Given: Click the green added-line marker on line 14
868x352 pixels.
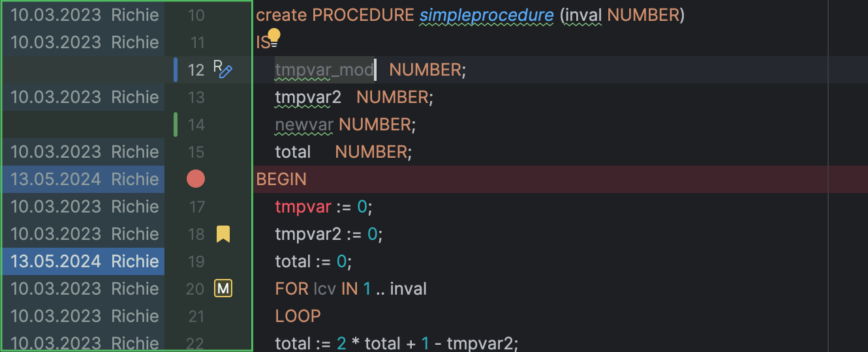Looking at the screenshot, I should (x=176, y=125).
